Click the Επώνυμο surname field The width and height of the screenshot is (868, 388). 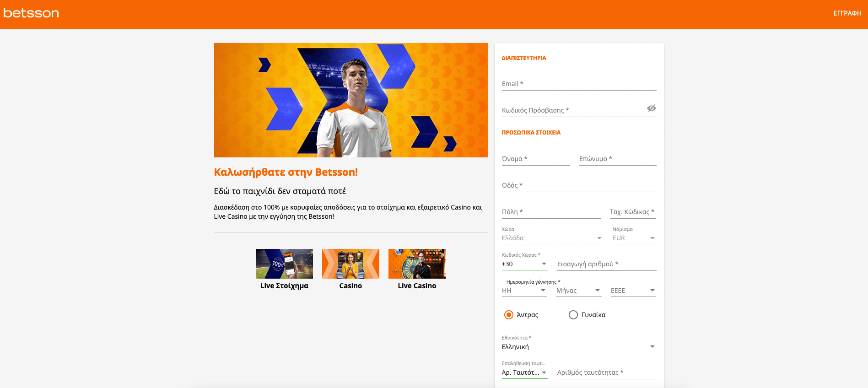[618, 159]
